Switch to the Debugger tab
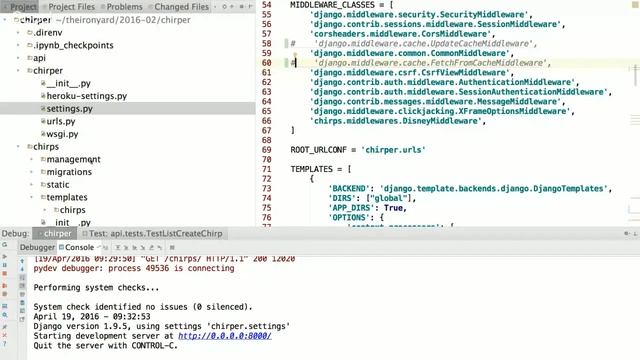 (x=37, y=247)
